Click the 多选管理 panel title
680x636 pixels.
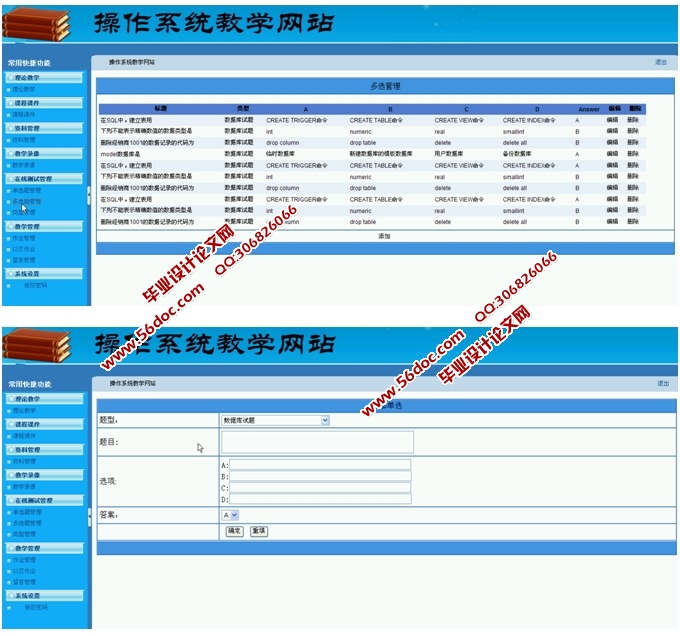coord(385,86)
